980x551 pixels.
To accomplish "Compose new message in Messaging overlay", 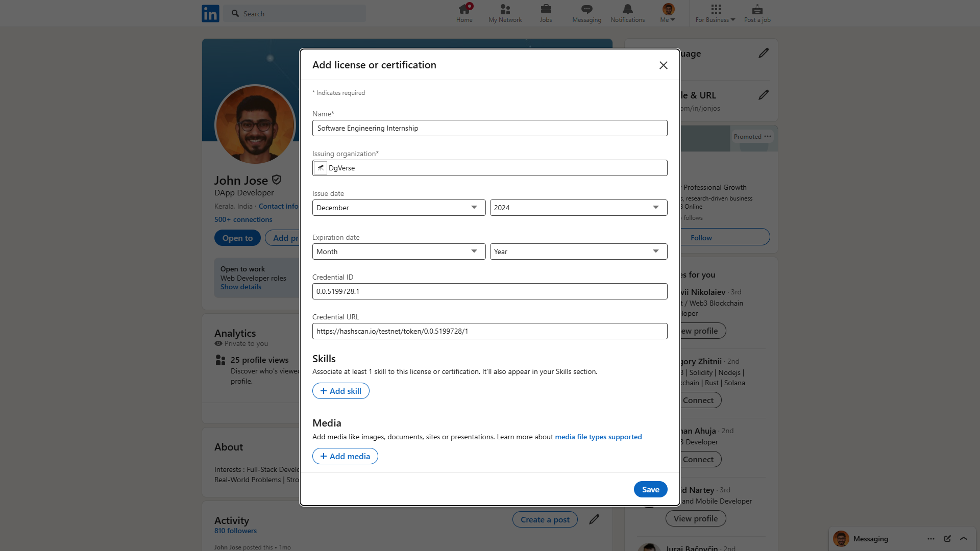I will pyautogui.click(x=947, y=539).
